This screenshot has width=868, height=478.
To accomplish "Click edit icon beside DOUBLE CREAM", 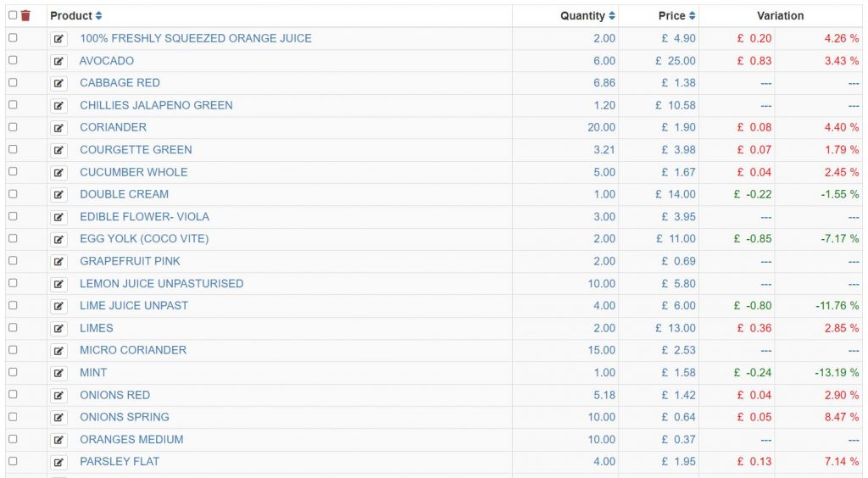I will 58,195.
